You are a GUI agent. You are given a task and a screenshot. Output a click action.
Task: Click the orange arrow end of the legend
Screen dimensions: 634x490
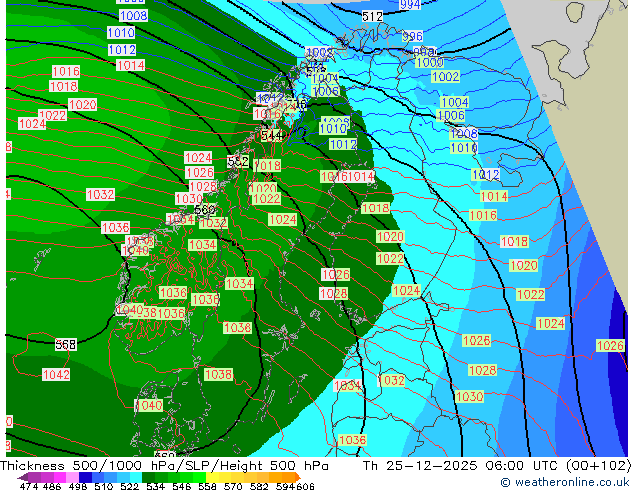[x=298, y=477]
